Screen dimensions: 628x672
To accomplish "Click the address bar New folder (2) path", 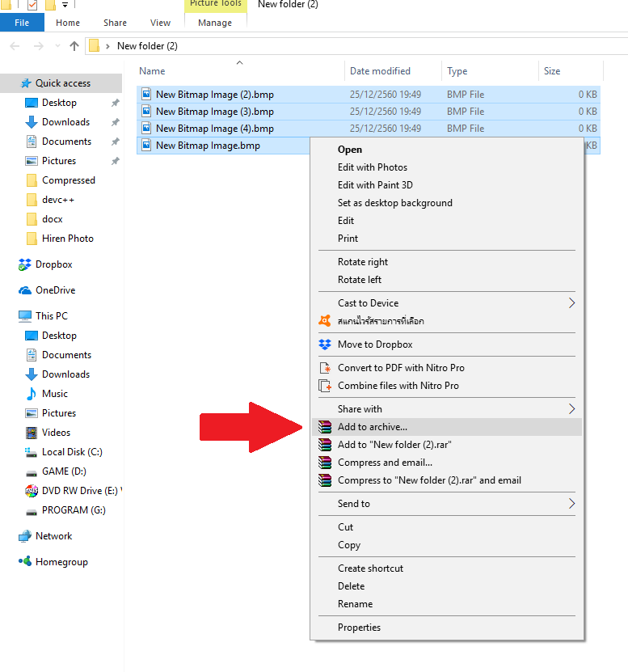I will [147, 46].
